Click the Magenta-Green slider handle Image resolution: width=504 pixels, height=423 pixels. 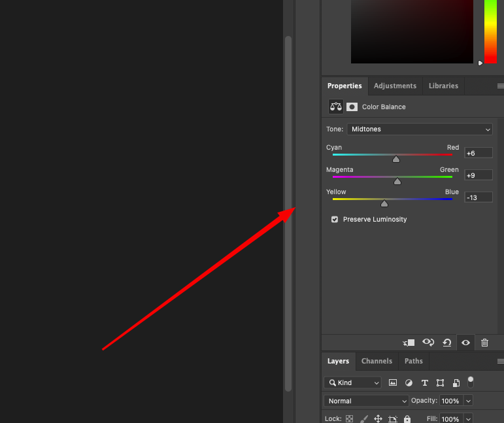tap(397, 181)
